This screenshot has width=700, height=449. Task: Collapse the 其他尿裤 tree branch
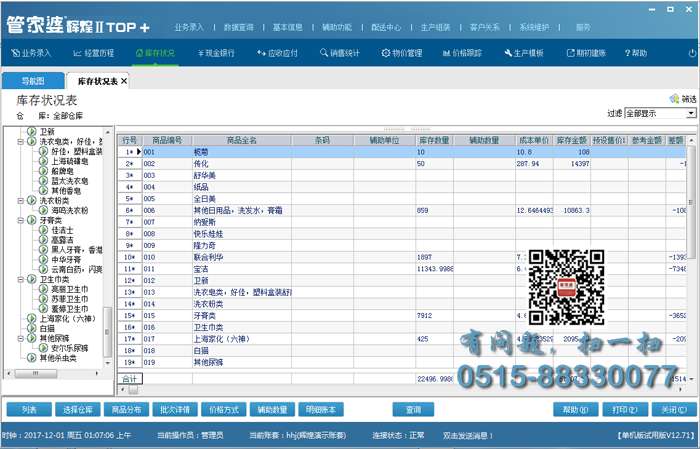pos(21,338)
